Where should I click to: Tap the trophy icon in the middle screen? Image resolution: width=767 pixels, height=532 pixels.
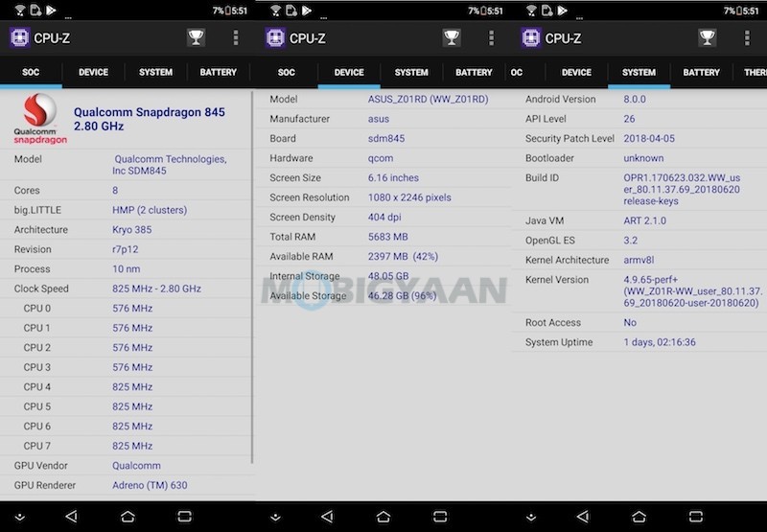point(452,37)
